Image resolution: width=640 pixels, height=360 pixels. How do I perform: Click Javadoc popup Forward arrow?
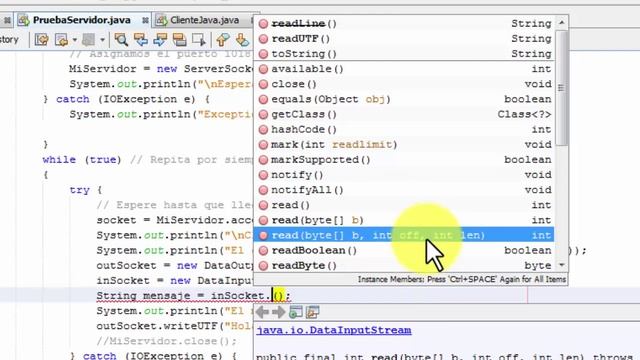tap(278, 312)
